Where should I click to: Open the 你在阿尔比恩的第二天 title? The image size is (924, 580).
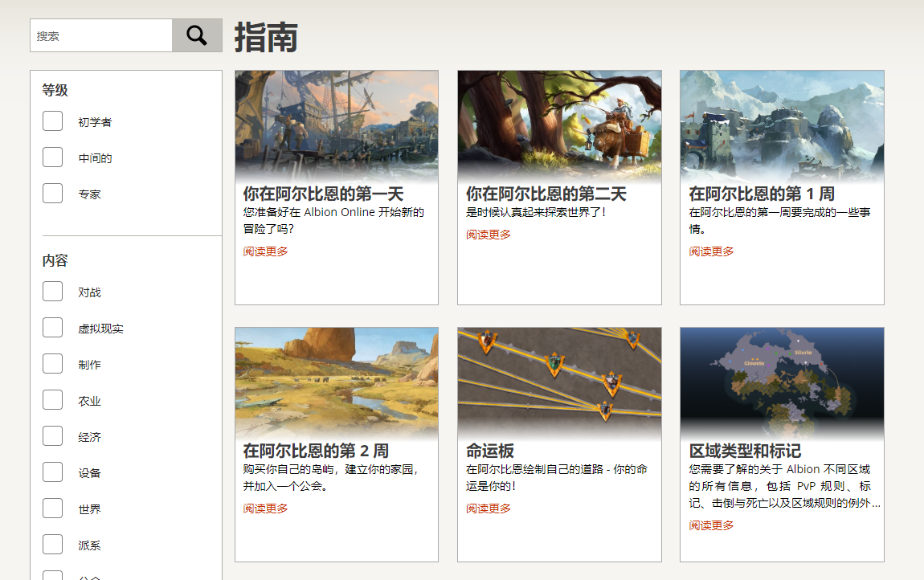[546, 194]
